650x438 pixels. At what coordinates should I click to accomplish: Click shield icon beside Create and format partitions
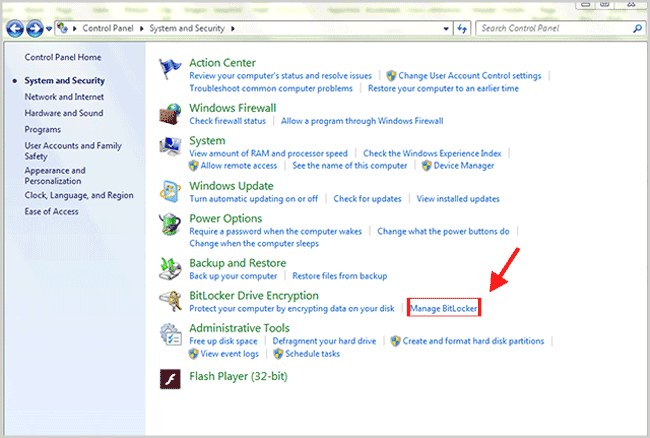pyautogui.click(x=395, y=341)
